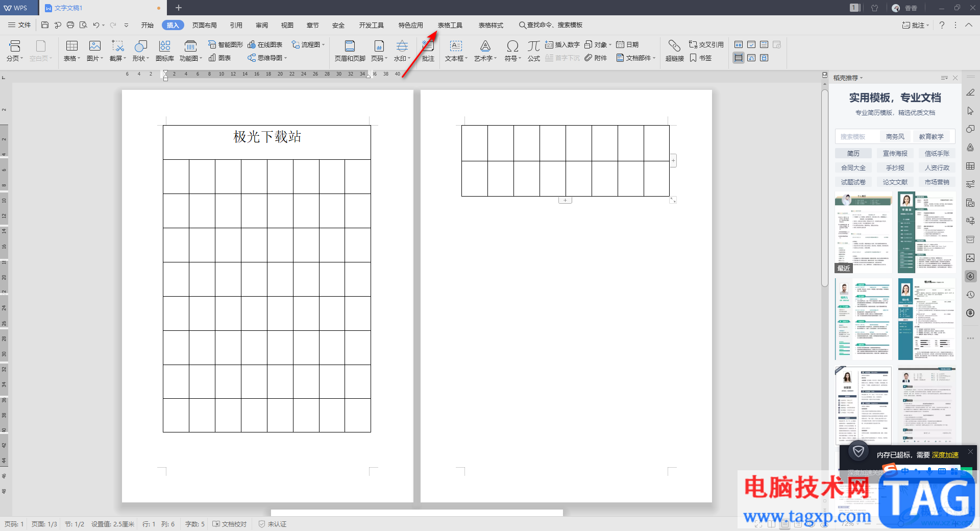Switch to the Start (开始) tab
The width and height of the screenshot is (980, 531).
coord(148,25)
